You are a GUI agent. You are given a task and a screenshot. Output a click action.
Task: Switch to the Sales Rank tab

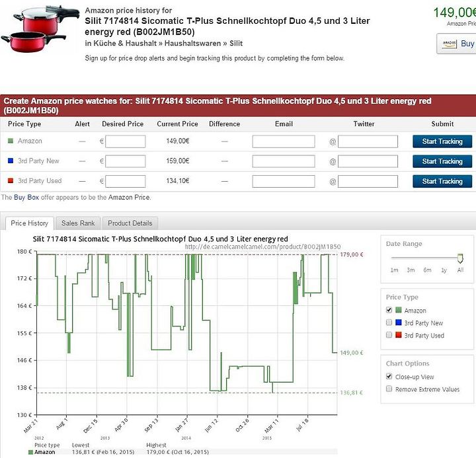[x=78, y=223]
